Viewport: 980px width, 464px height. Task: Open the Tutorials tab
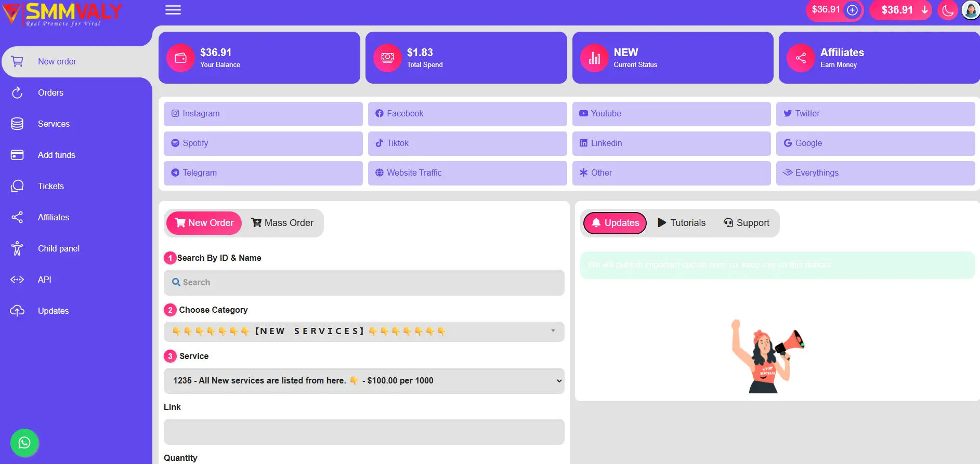(x=682, y=223)
